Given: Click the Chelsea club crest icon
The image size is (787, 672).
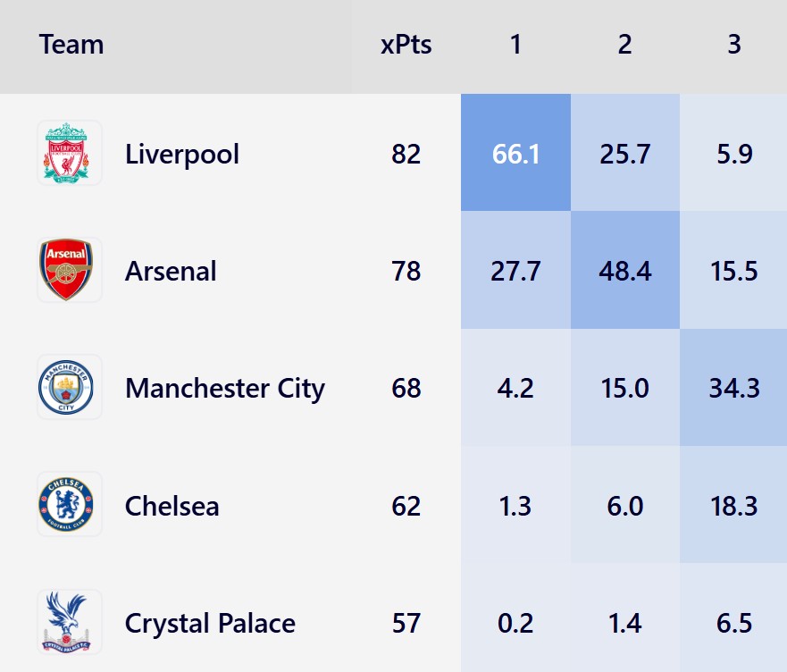Looking at the screenshot, I should coord(70,505).
